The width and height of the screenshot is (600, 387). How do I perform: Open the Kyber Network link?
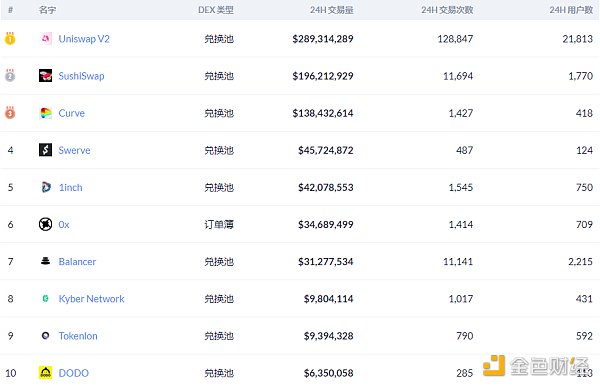[x=91, y=299]
